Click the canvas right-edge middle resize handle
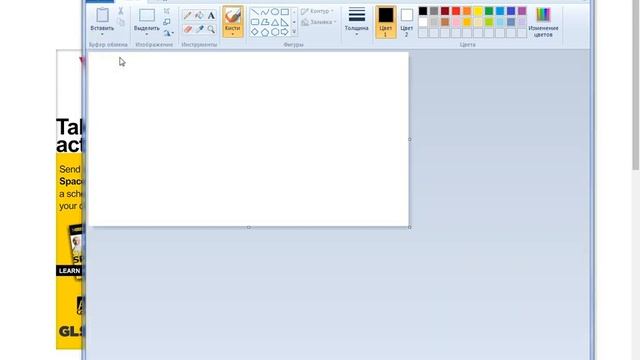Image resolution: width=640 pixels, height=360 pixels. [x=410, y=139]
